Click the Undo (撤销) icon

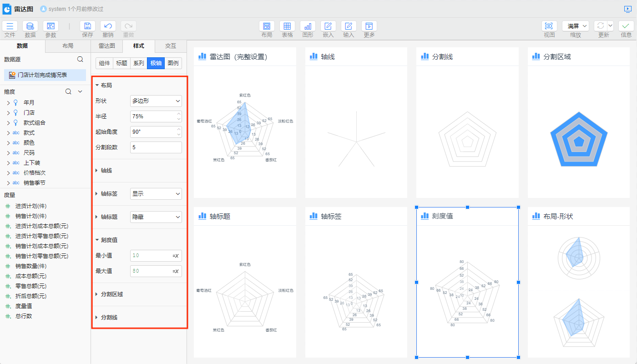coord(108,26)
